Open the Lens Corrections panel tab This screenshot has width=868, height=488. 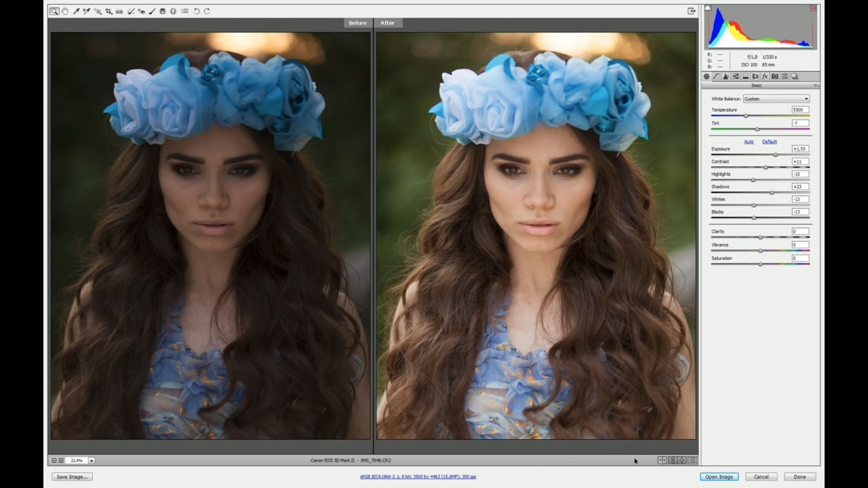[755, 77]
